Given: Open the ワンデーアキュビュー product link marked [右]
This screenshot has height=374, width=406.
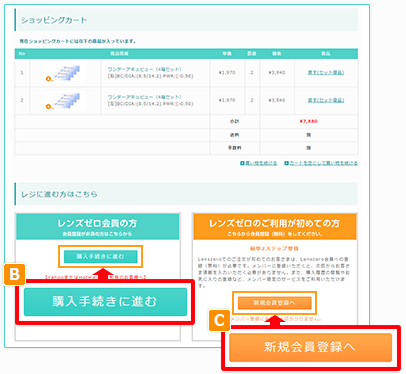Looking at the screenshot, I should click(x=144, y=69).
